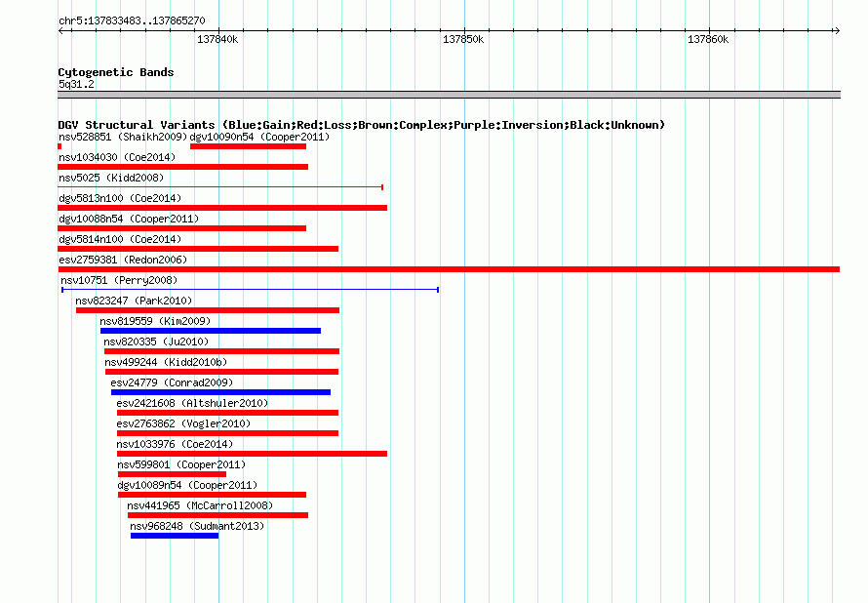
Task: Open nsv10751 (Perry2008) variant
Action: pyautogui.click(x=119, y=280)
